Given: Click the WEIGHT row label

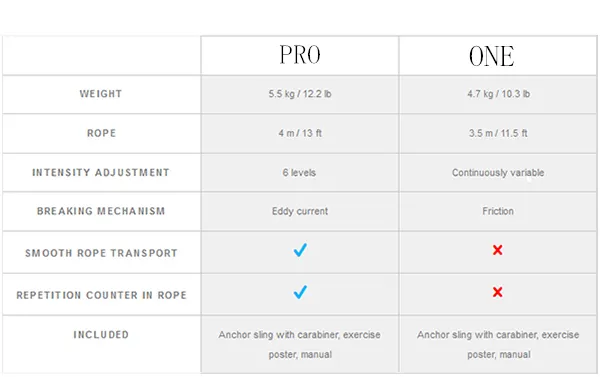Looking at the screenshot, I should 101,94.
